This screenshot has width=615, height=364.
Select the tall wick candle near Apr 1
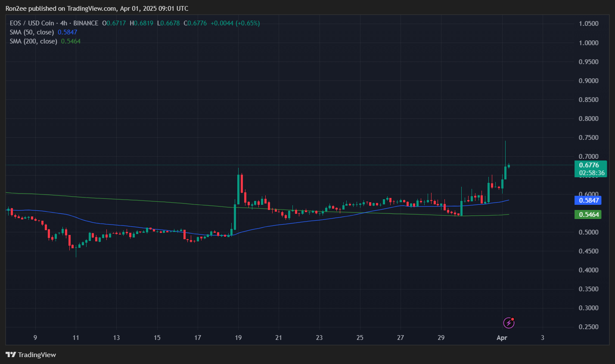pos(505,159)
